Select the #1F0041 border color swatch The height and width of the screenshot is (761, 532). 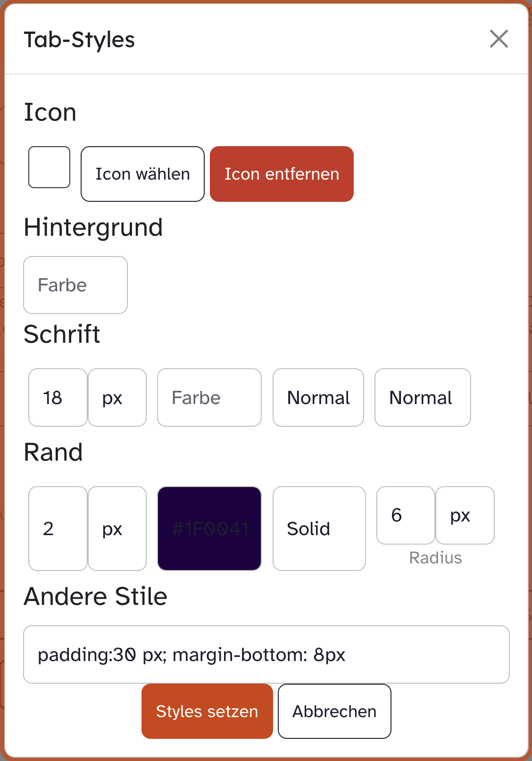tap(209, 529)
